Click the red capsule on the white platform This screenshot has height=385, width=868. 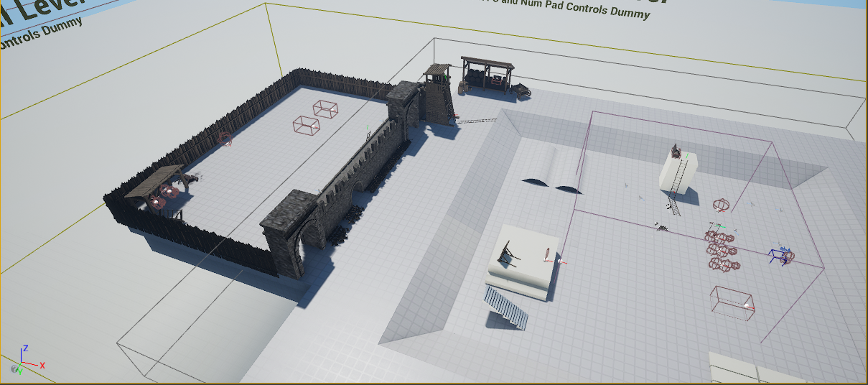click(548, 253)
